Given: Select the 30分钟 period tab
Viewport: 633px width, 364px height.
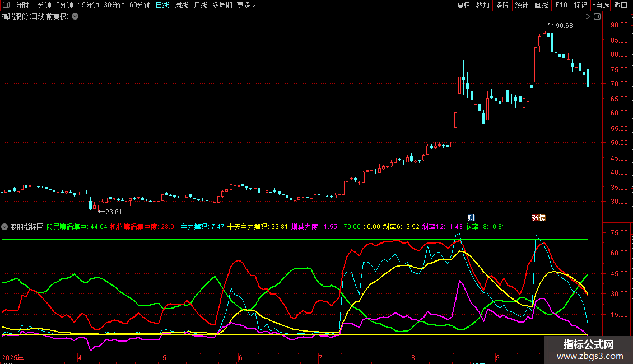Looking at the screenshot, I should 114,6.
